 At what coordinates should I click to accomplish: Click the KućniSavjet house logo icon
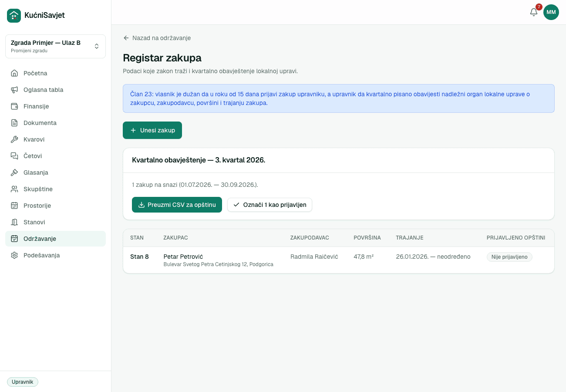pos(14,16)
